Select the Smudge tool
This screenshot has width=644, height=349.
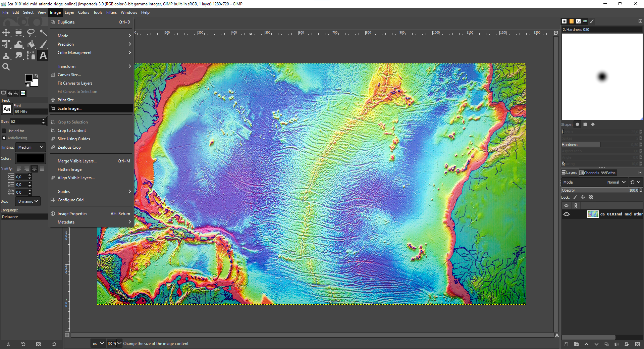click(18, 55)
